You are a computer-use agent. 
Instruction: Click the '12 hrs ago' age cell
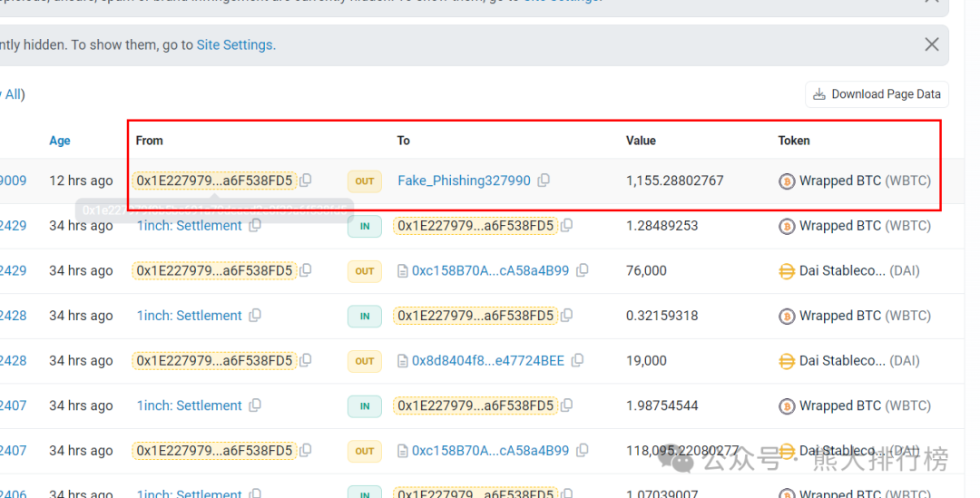pos(82,181)
